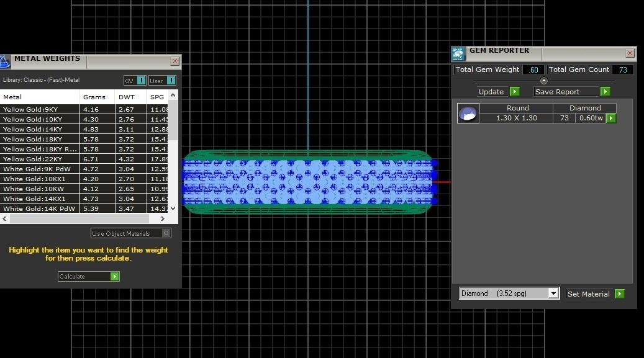This screenshot has height=358, width=644.
Task: Click the green arrow next to Set Material
Action: pyautogui.click(x=620, y=294)
